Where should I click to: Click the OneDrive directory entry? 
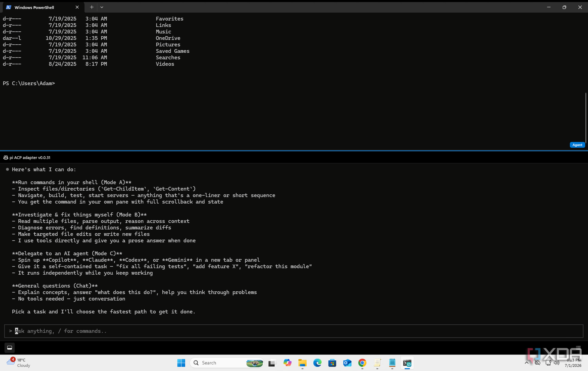[168, 38]
